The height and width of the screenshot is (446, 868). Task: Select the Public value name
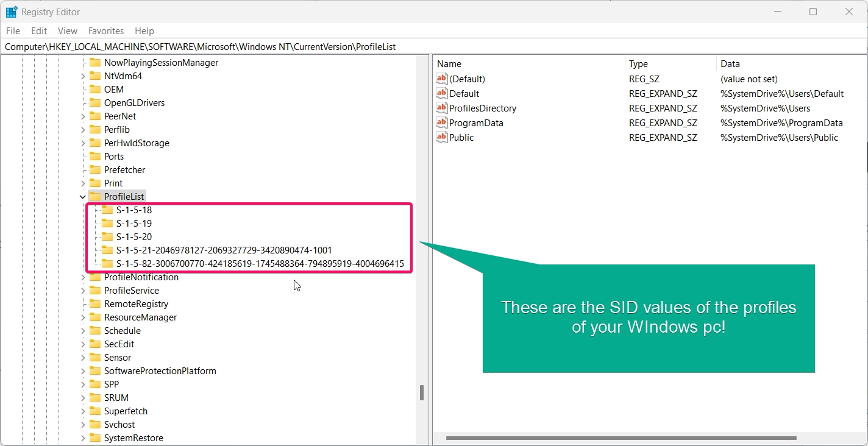coord(461,137)
